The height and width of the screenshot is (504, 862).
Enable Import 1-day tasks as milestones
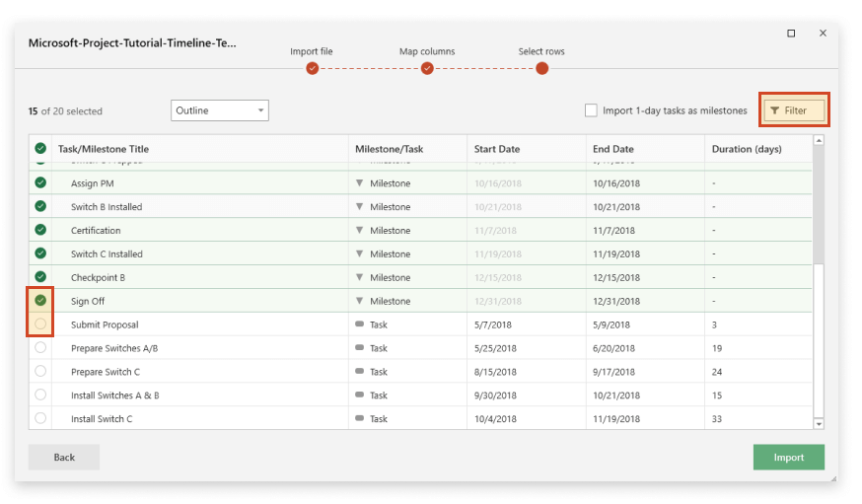pyautogui.click(x=591, y=110)
